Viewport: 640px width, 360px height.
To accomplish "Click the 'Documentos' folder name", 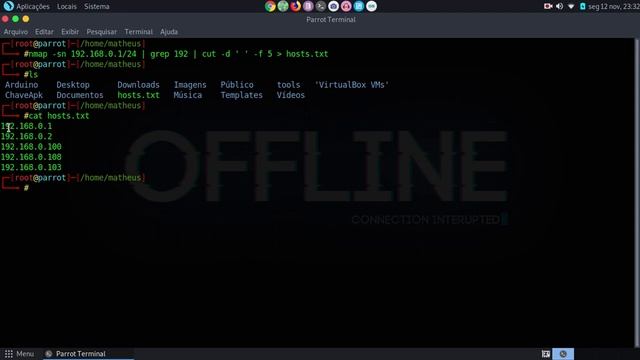I will pos(80,95).
